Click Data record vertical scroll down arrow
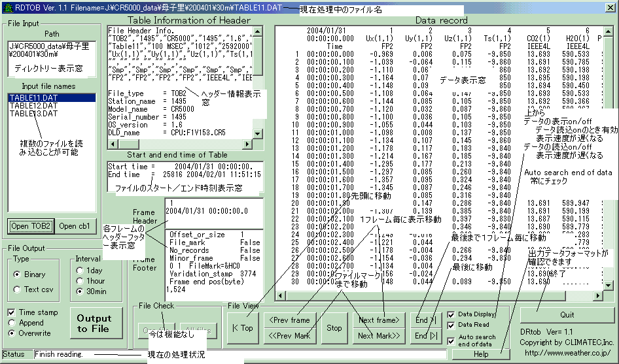619x364 pixels. tap(608, 286)
